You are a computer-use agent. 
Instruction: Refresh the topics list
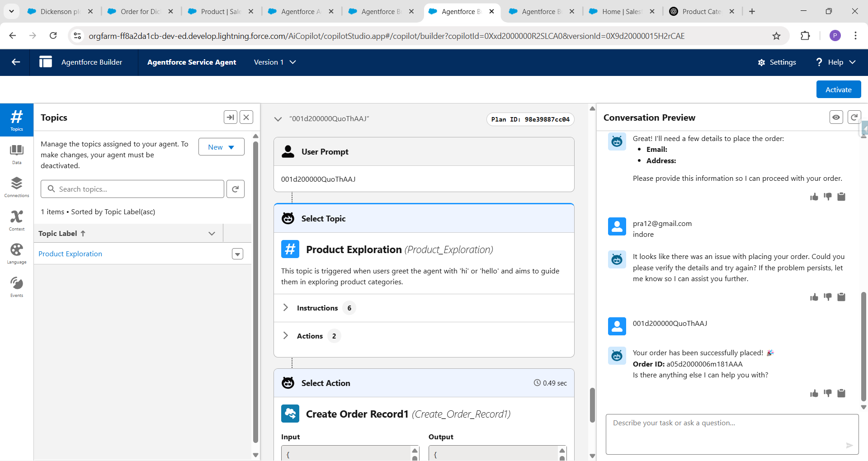236,189
